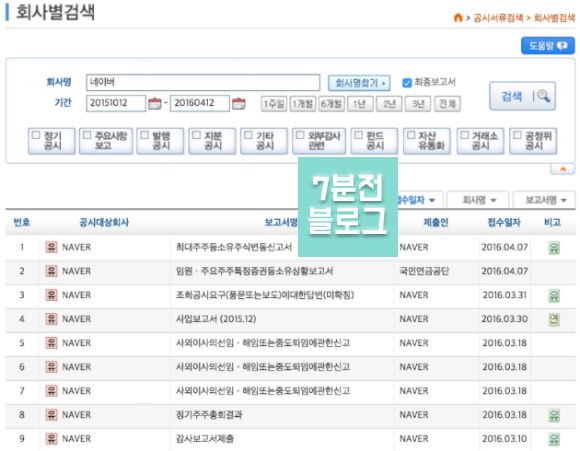The image size is (580, 451).
Task: Open 감사보고서제출 report
Action: point(205,439)
